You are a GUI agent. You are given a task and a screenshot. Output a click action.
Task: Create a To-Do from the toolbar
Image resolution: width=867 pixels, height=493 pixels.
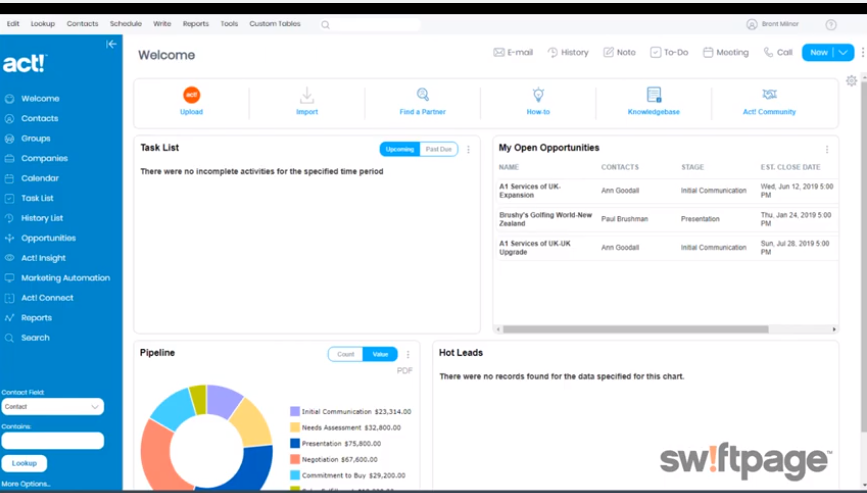point(668,53)
